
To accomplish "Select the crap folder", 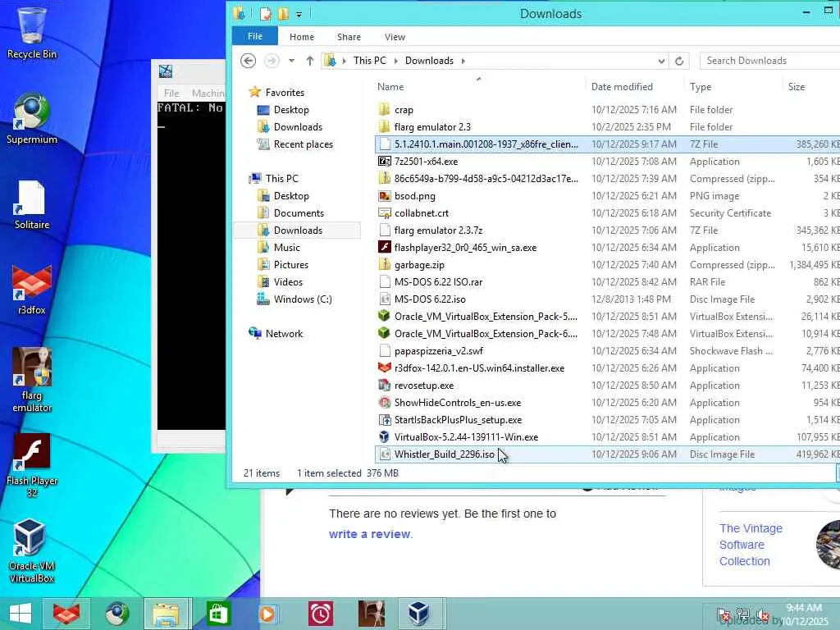I will point(404,110).
